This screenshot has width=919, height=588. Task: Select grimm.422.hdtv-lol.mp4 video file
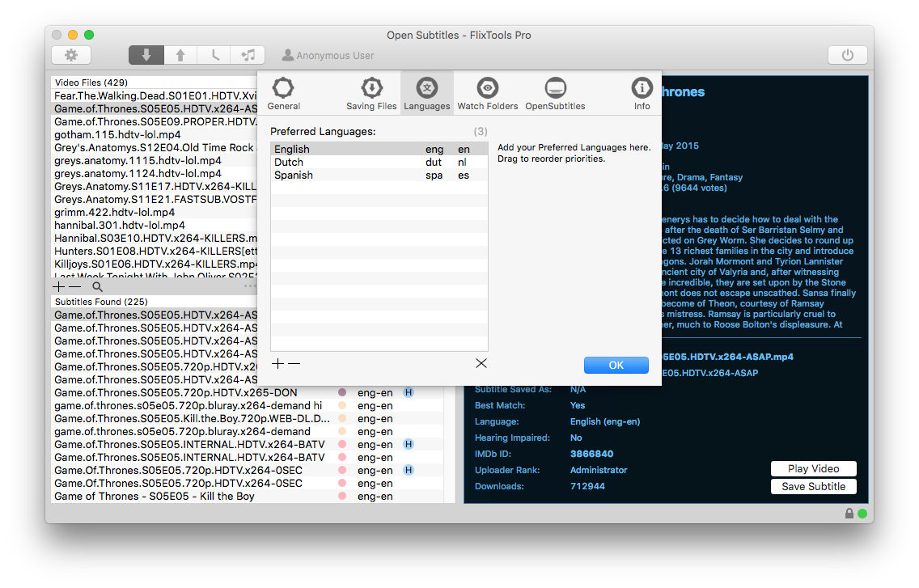155,212
